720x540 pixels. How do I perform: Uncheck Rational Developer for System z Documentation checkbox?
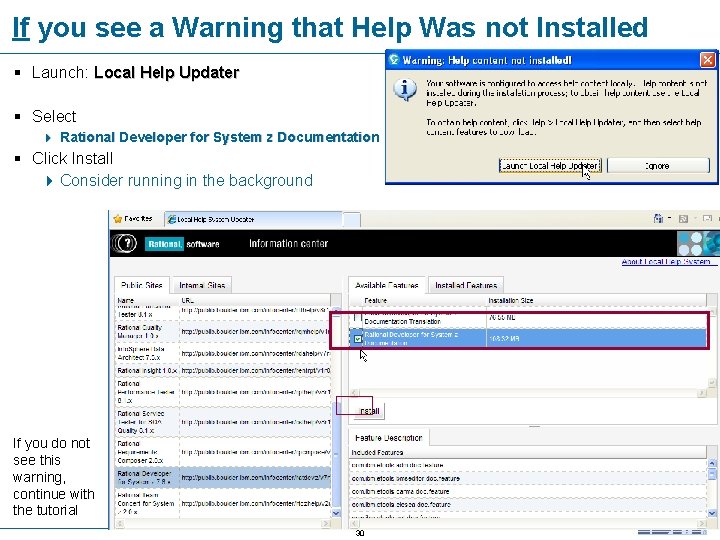[358, 339]
